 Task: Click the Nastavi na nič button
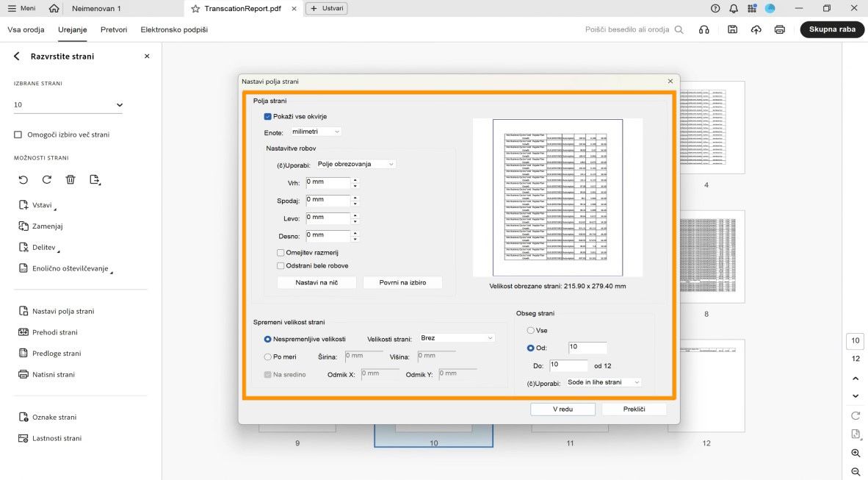316,283
